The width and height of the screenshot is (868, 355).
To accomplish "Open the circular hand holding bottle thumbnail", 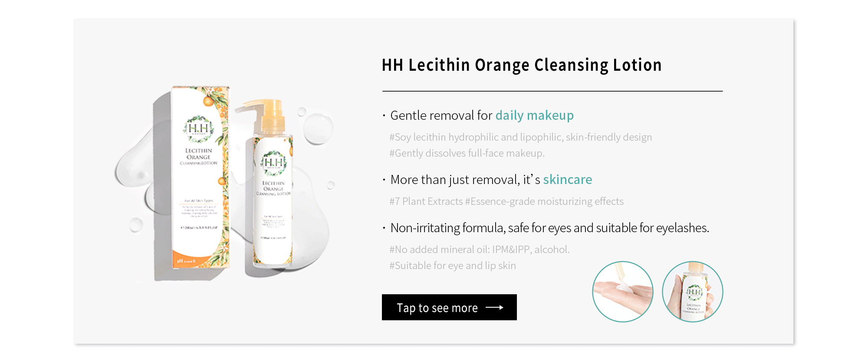I will 693,292.
